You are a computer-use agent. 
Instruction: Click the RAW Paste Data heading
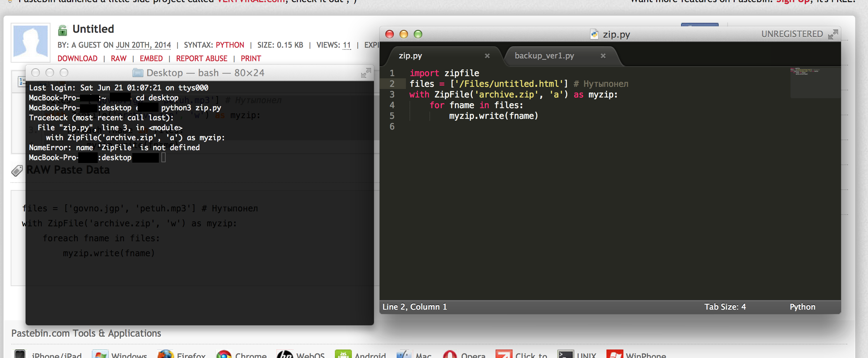point(68,170)
